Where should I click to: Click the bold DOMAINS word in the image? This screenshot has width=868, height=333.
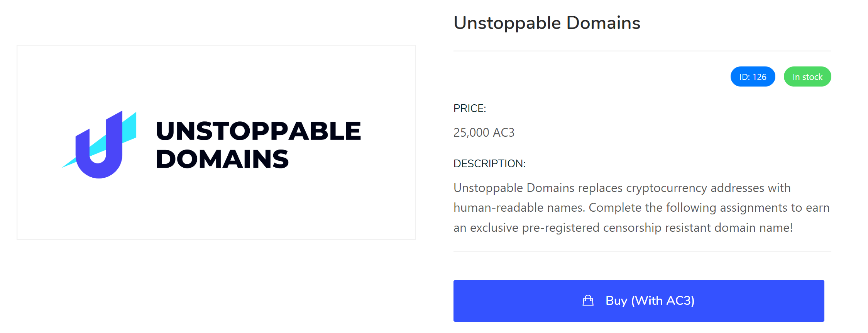[222, 159]
